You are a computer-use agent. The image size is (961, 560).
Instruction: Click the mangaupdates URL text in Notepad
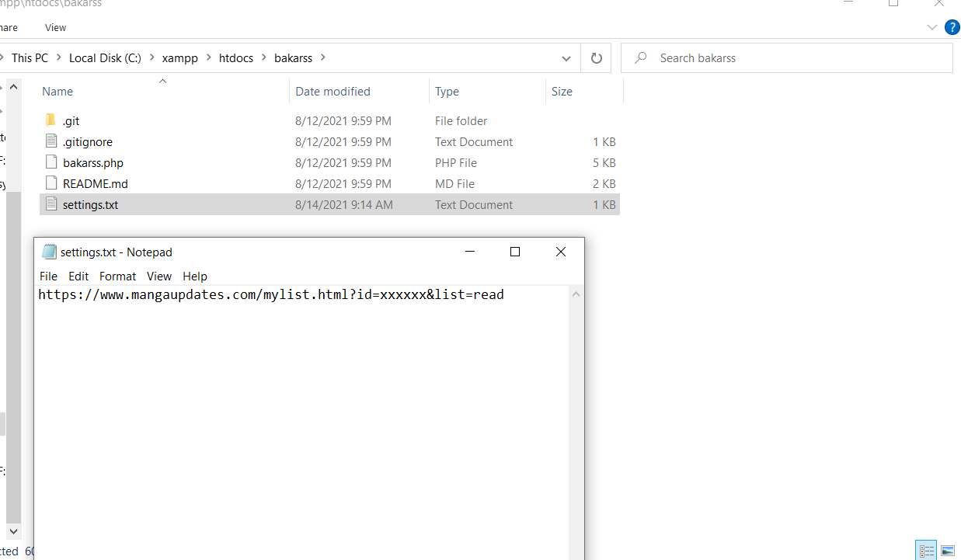coord(271,295)
